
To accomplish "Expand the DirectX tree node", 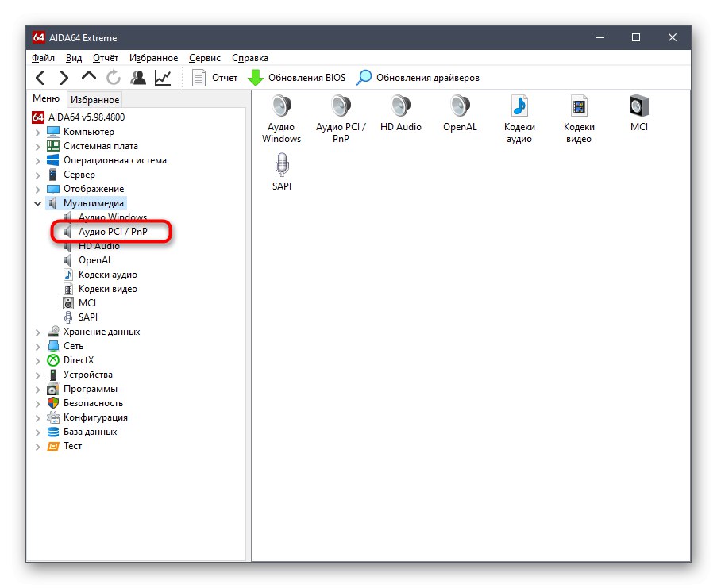I will 37,361.
